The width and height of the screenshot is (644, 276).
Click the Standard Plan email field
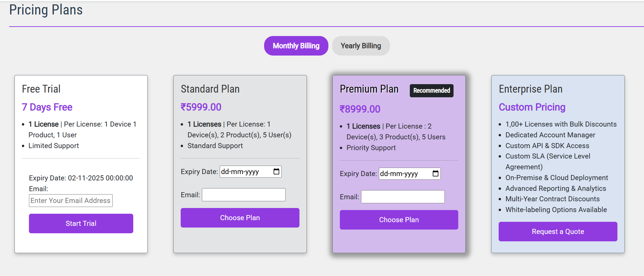pos(243,195)
